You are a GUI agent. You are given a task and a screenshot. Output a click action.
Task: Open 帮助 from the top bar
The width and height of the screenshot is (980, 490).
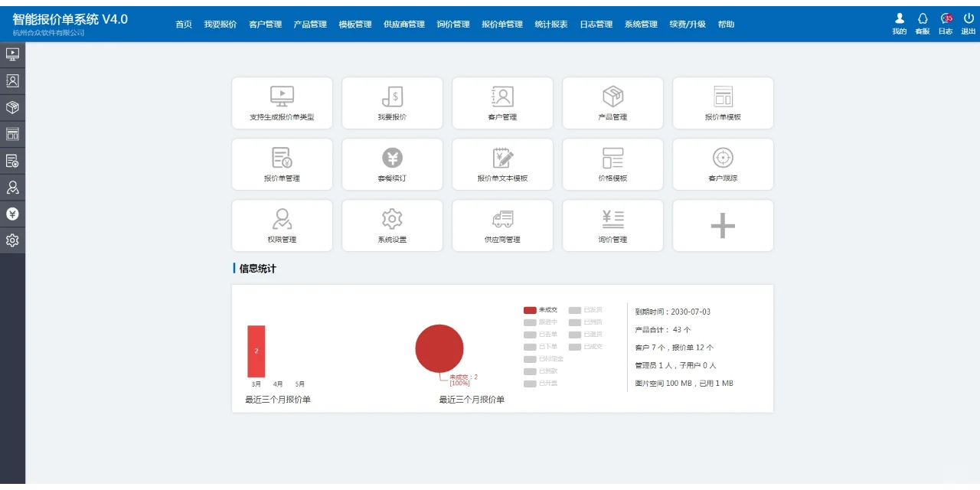(x=726, y=24)
